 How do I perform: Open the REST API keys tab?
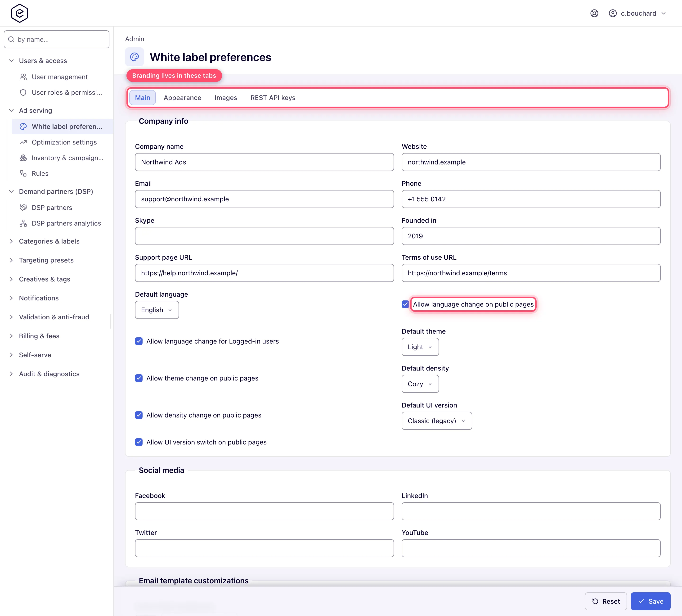coord(273,98)
